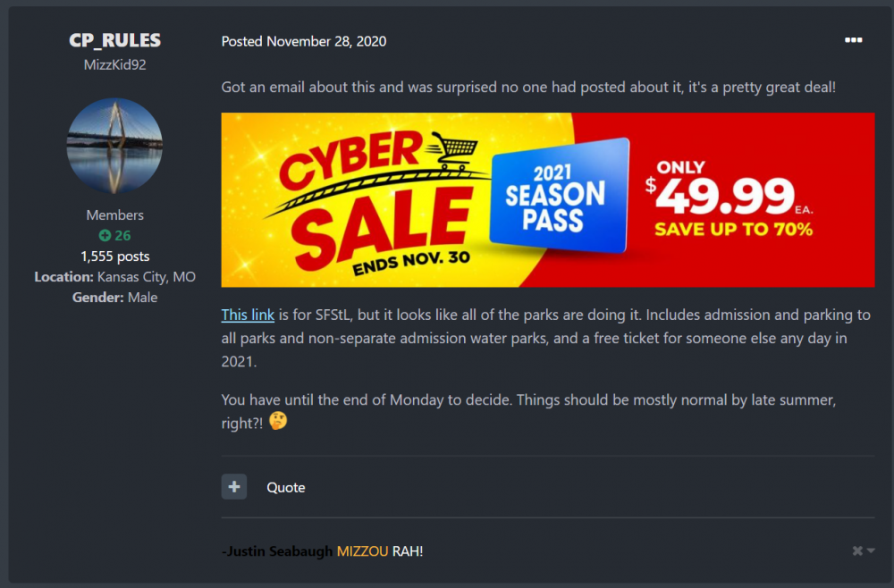This screenshot has height=588, width=894.
Task: Expand the signature options dropdown arrow
Action: [871, 551]
